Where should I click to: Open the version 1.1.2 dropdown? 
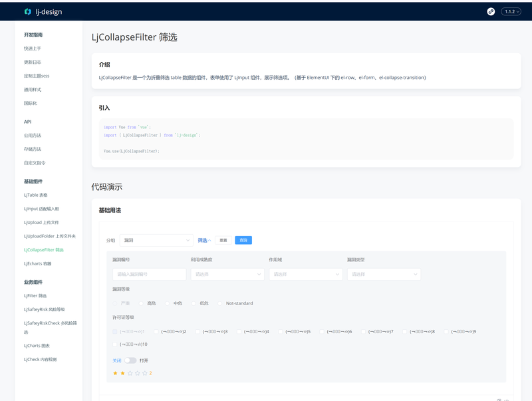(512, 11)
